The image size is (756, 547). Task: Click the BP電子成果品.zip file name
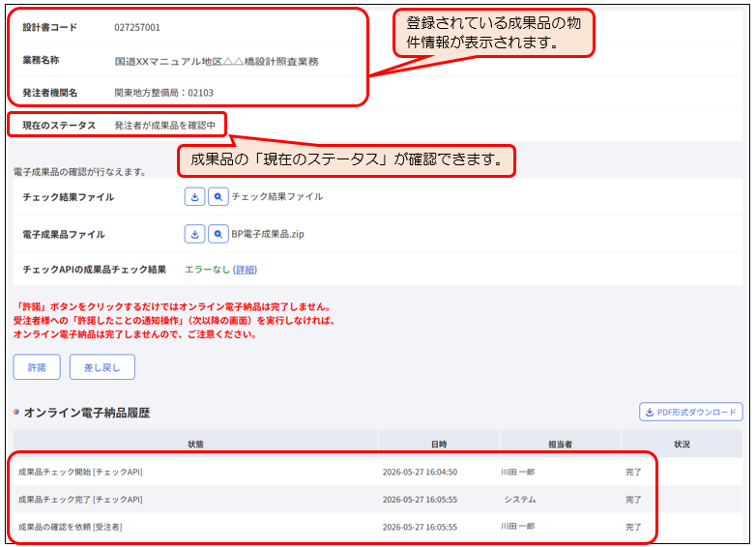[268, 234]
